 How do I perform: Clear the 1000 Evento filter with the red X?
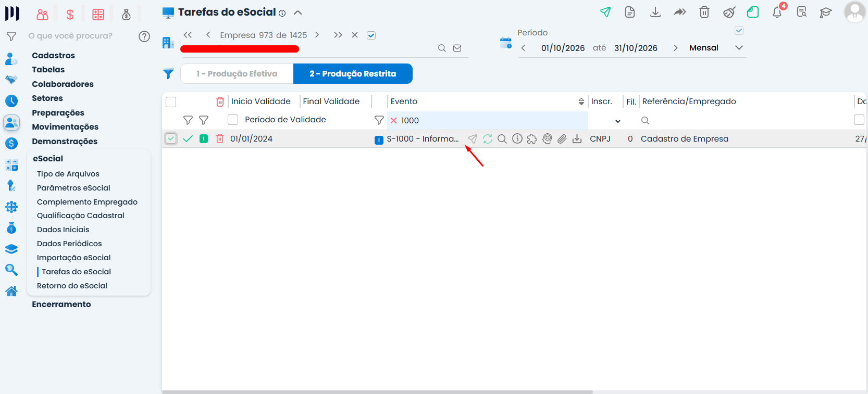pyautogui.click(x=394, y=121)
